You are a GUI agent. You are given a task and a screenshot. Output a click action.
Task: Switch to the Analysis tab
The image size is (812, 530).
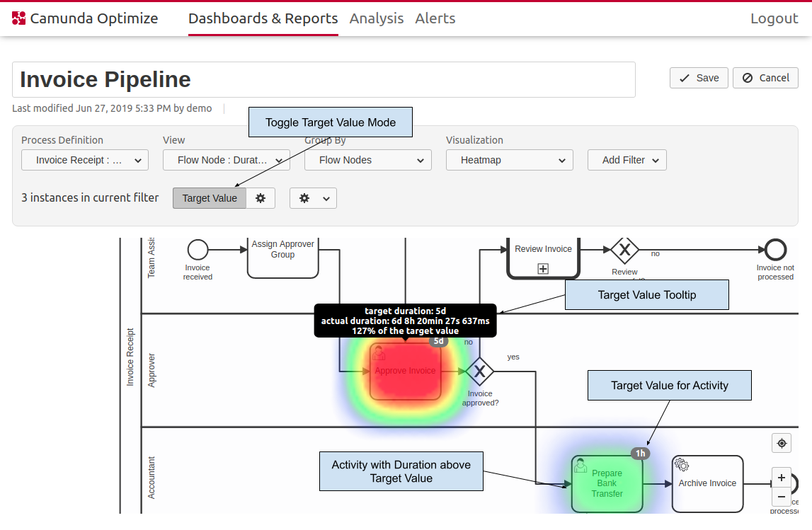(377, 18)
